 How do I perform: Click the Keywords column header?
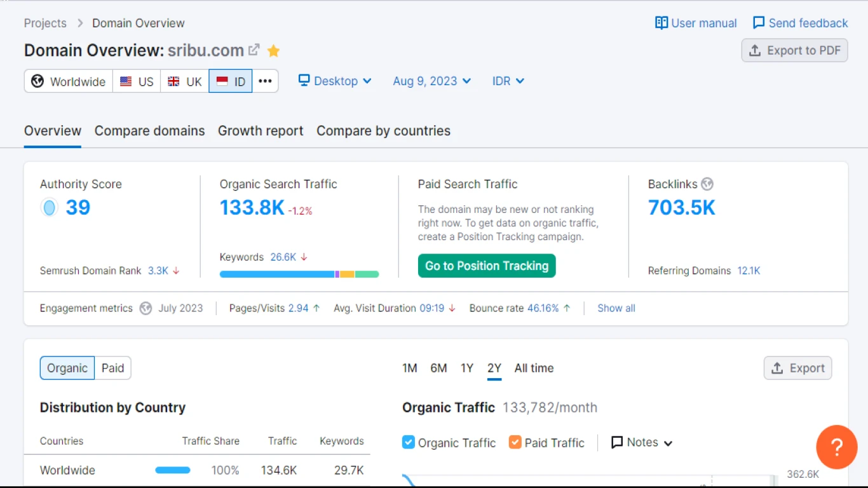(342, 441)
